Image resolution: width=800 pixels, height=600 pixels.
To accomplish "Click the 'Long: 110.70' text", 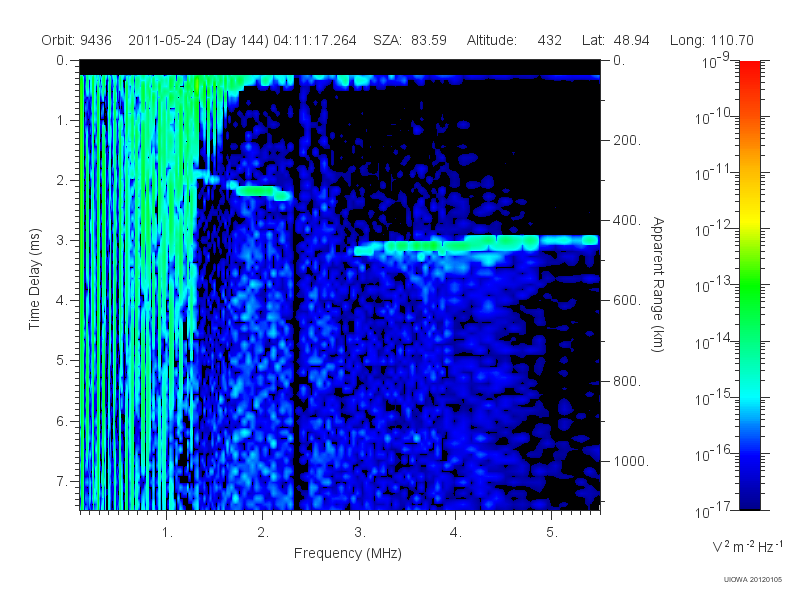I will [712, 40].
